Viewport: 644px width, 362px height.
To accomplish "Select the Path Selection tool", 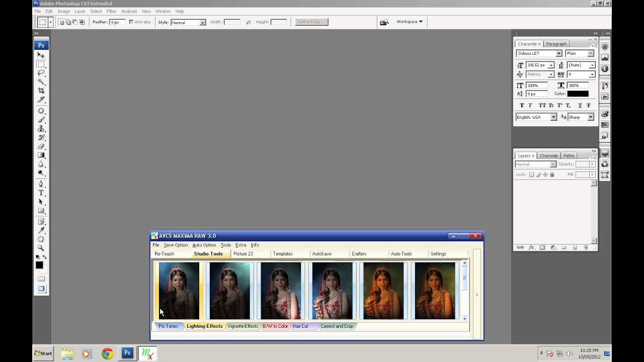I will tap(41, 202).
